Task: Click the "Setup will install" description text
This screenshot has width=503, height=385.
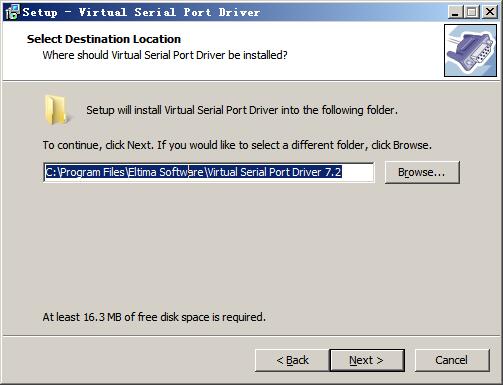Action: click(x=242, y=110)
